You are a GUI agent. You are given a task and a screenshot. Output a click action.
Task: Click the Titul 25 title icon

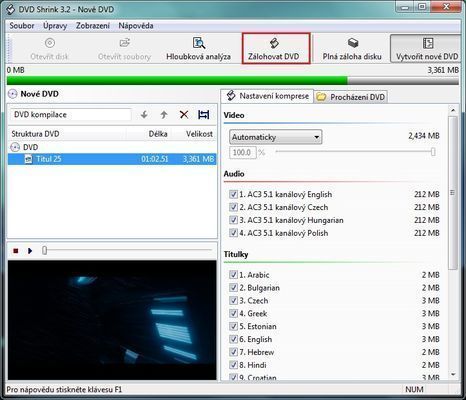29,159
